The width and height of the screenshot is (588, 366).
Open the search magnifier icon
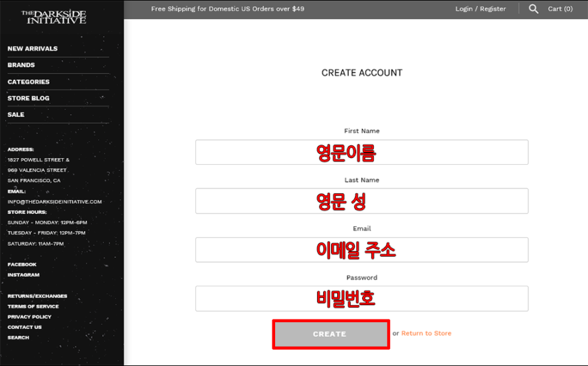pyautogui.click(x=533, y=9)
